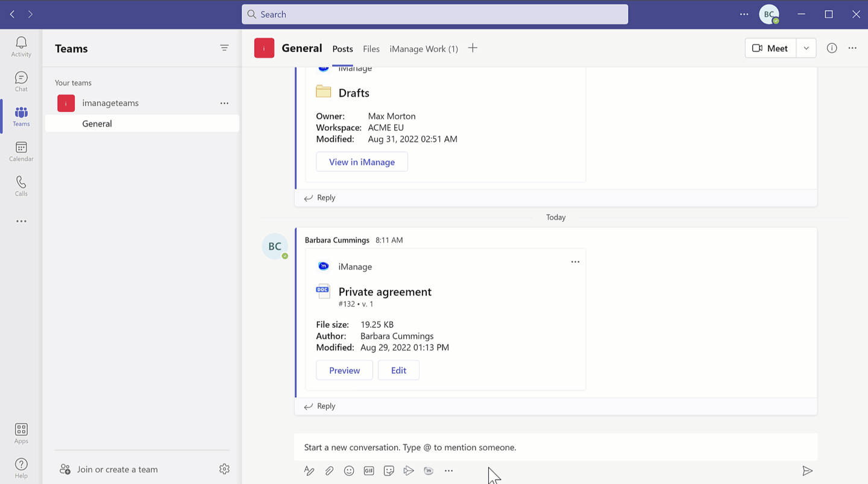Open the Calls section
The height and width of the screenshot is (484, 868).
(20, 186)
